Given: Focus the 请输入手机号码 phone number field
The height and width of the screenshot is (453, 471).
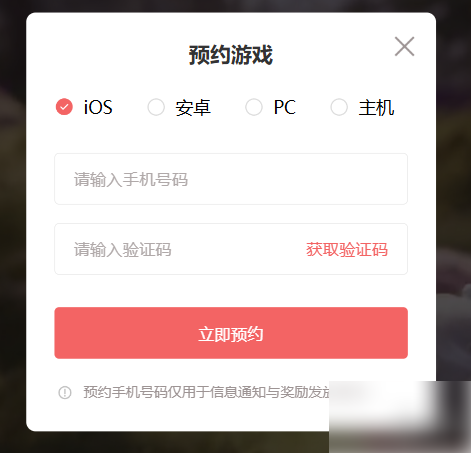Looking at the screenshot, I should [x=231, y=179].
